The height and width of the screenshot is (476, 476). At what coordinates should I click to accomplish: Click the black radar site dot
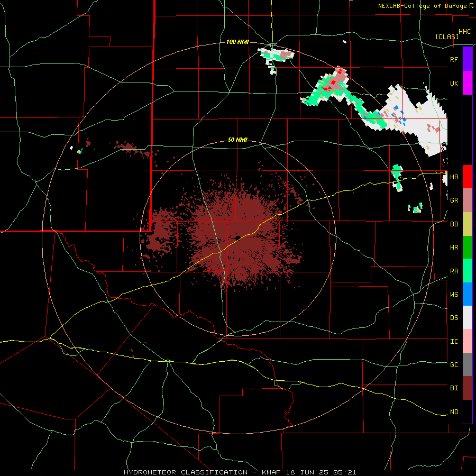pyautogui.click(x=237, y=237)
